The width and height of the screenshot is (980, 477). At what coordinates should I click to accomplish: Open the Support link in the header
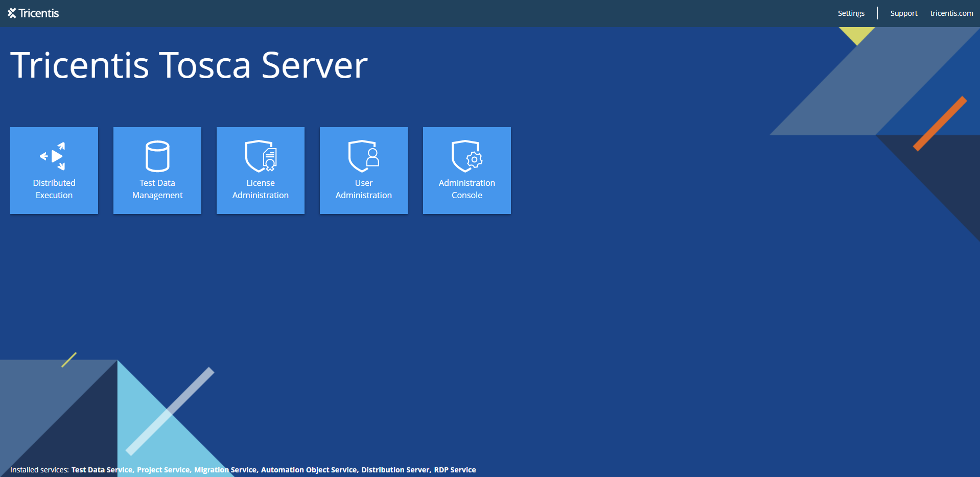click(903, 13)
